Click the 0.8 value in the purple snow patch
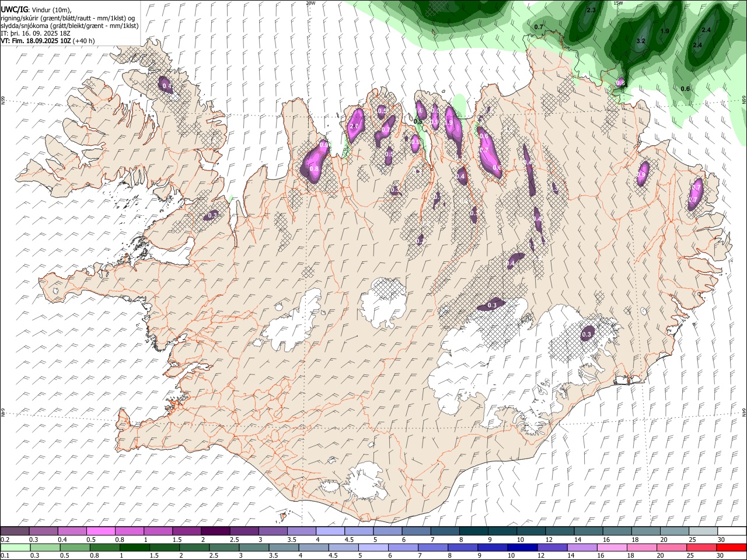This screenshot has width=747, height=560. 314,169
